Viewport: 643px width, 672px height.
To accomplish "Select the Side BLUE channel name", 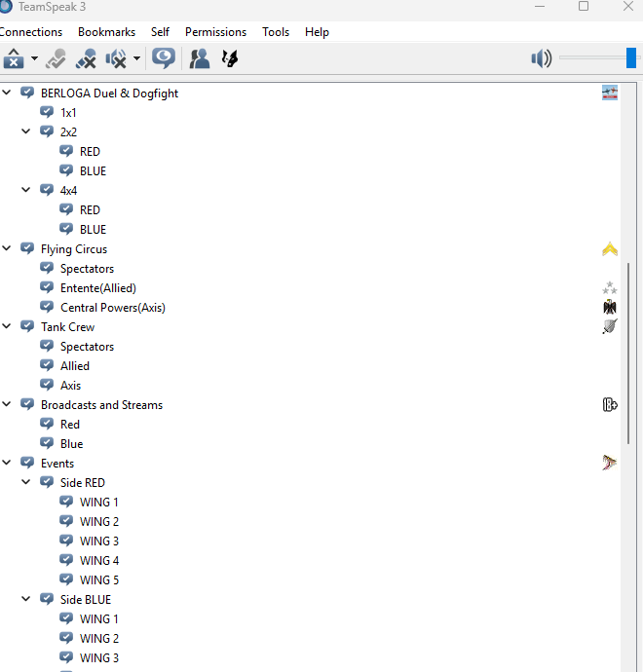I will click(86, 600).
